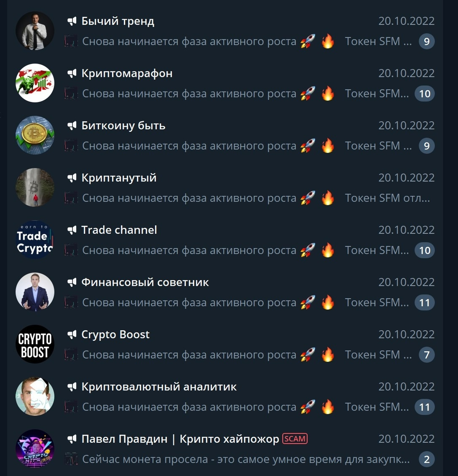Open Финансовый советник chat title
The height and width of the screenshot is (476, 458).
point(145,282)
